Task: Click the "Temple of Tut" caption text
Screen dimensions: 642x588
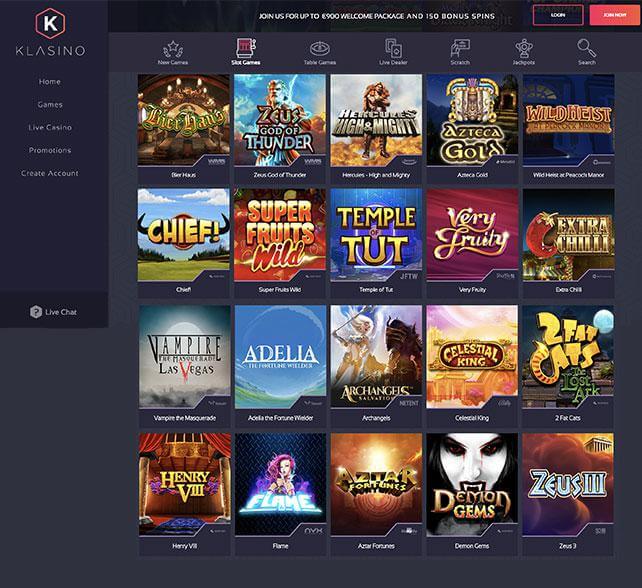Action: point(376,289)
